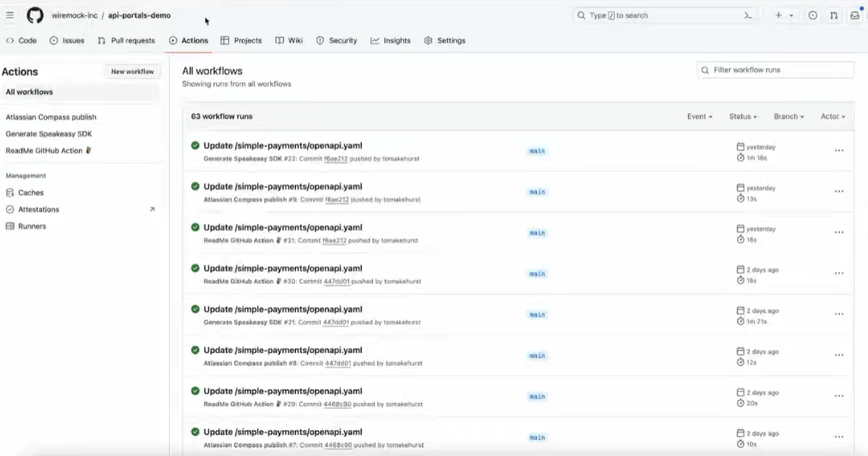Select All workflows in sidebar
The width and height of the screenshot is (868, 456).
(x=81, y=92)
